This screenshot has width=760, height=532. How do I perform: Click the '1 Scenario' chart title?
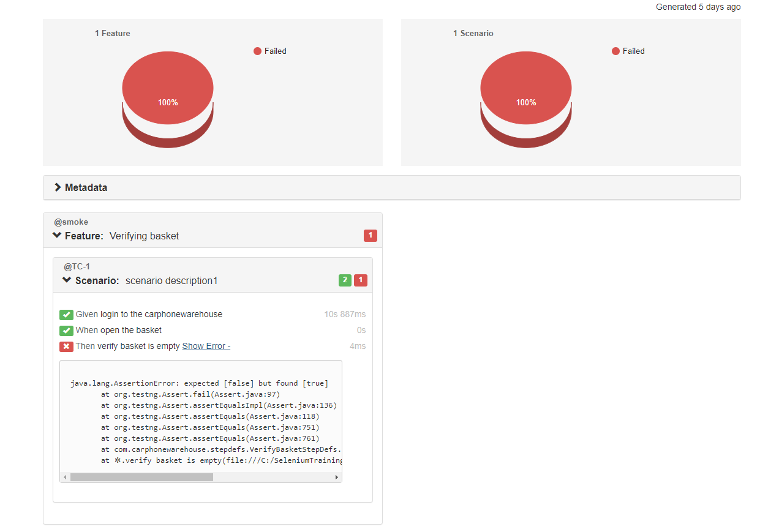click(x=473, y=33)
